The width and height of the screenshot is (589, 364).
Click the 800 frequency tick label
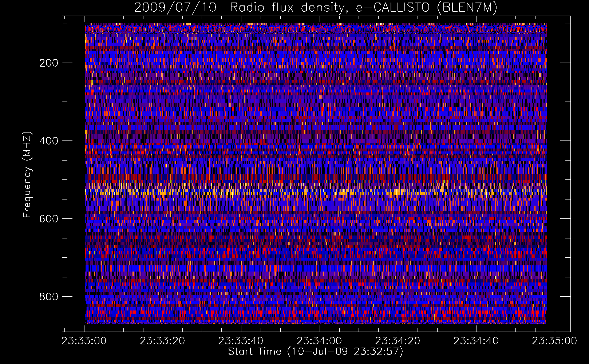click(x=49, y=297)
